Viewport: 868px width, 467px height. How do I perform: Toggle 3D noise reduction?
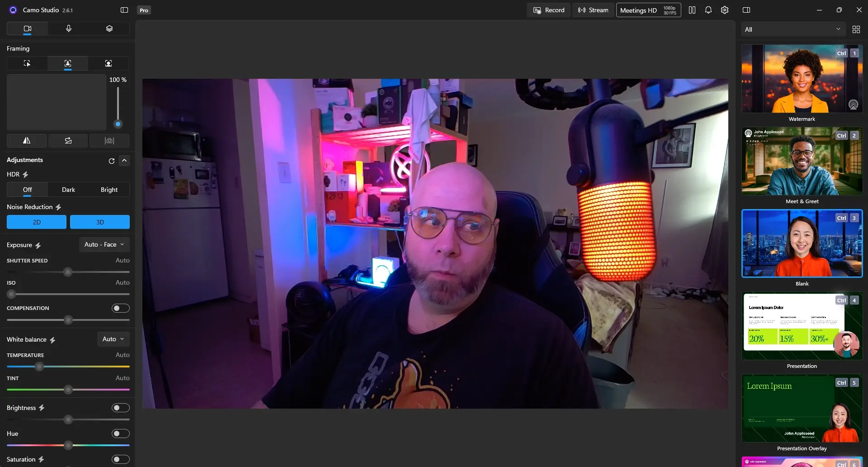(x=100, y=222)
